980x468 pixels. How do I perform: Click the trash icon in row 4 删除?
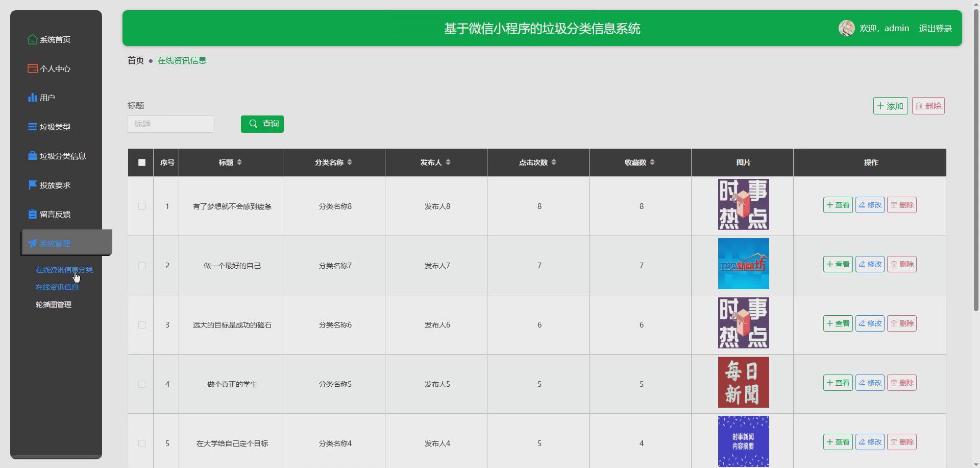(894, 383)
